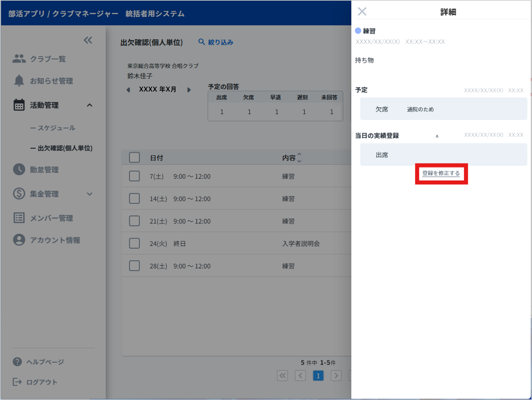Select page 1 in pagination
Screen dimensions: 532x400
(x=318, y=376)
